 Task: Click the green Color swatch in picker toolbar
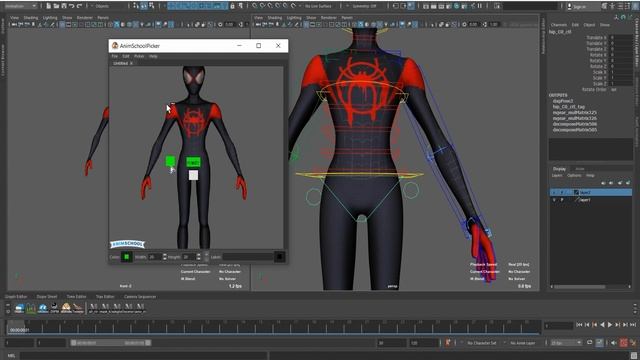(x=127, y=257)
